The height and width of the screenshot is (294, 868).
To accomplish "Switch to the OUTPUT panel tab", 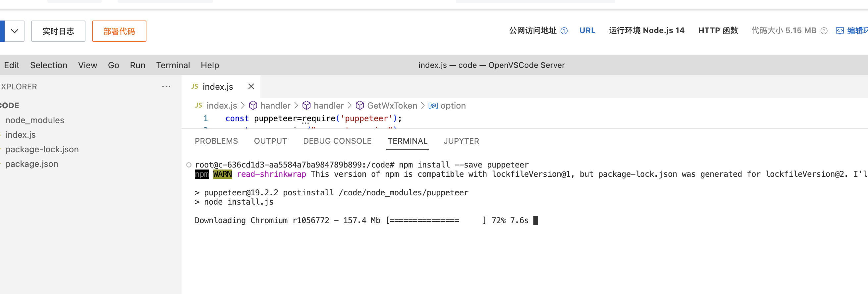I will pyautogui.click(x=270, y=141).
